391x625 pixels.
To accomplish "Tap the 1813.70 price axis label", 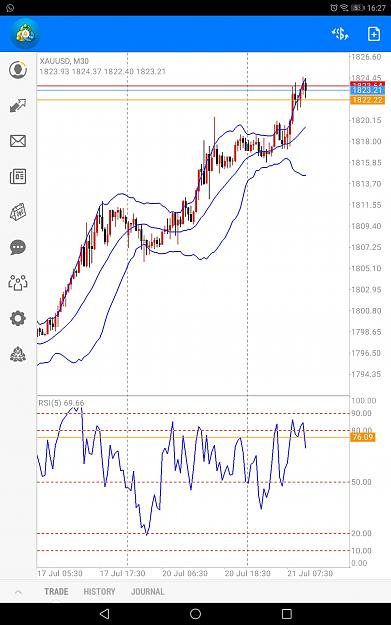I will [x=366, y=184].
